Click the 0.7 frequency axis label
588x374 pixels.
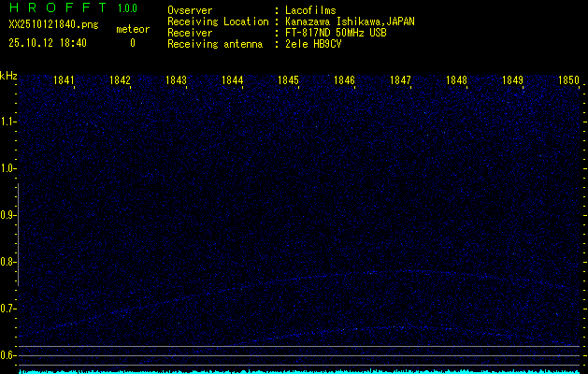[8, 309]
